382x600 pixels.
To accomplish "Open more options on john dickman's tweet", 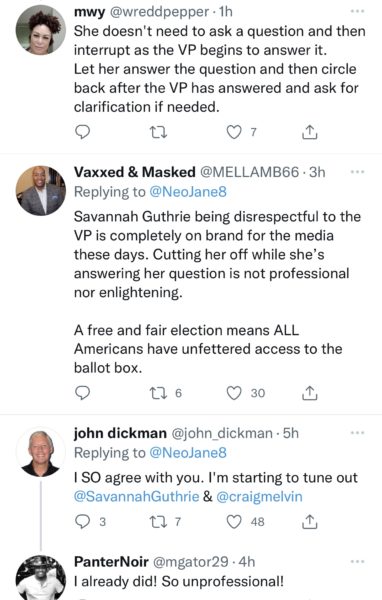I will (x=357, y=433).
